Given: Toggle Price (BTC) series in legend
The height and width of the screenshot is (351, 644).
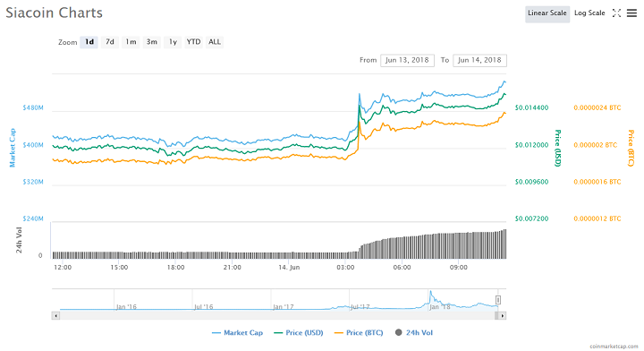Looking at the screenshot, I should point(359,333).
